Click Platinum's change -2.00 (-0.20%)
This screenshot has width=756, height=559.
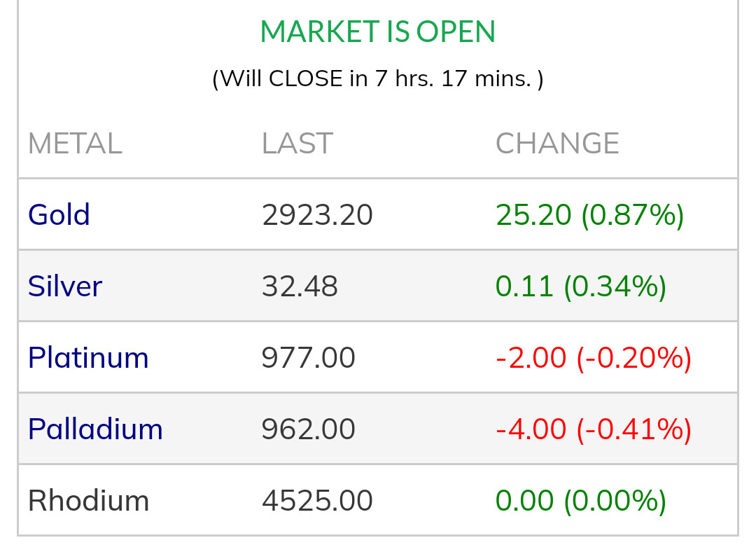(593, 358)
